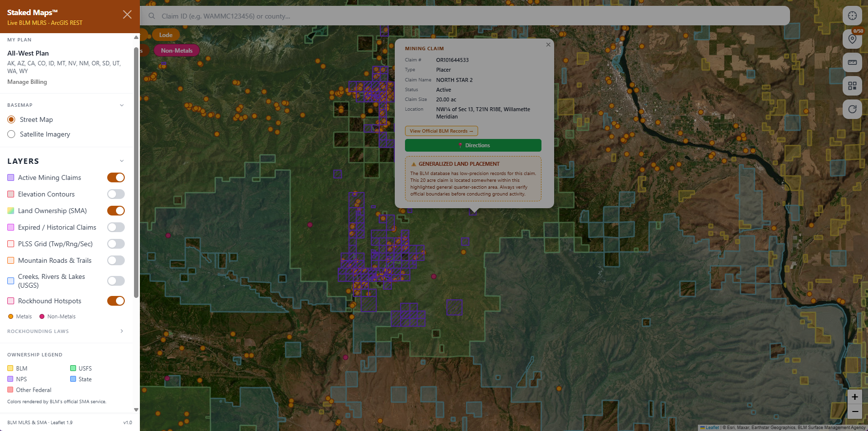Select the ruler measure tool icon

[x=852, y=62]
